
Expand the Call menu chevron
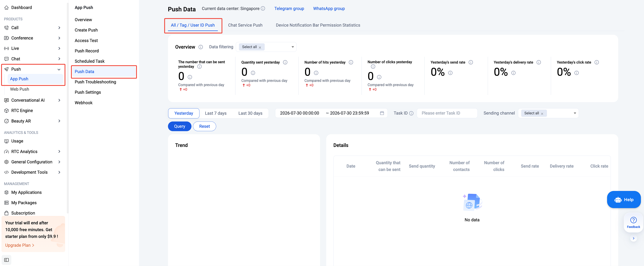pos(59,28)
